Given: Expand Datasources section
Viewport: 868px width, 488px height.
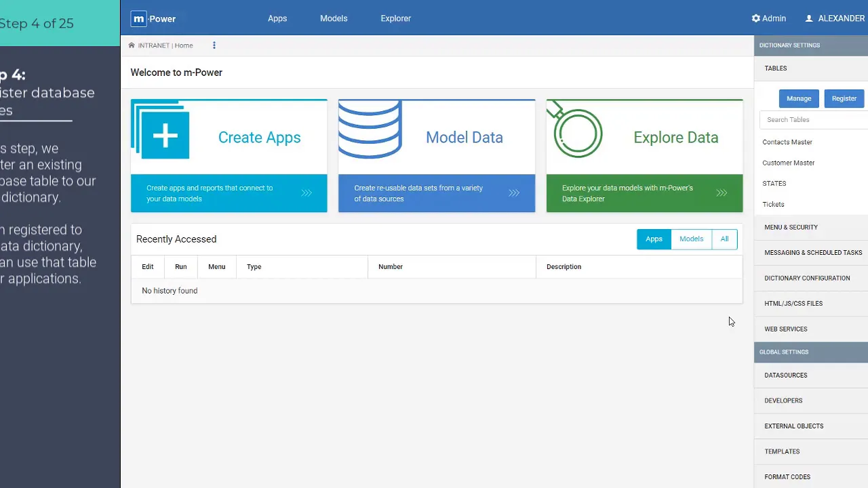Looking at the screenshot, I should coord(811,375).
